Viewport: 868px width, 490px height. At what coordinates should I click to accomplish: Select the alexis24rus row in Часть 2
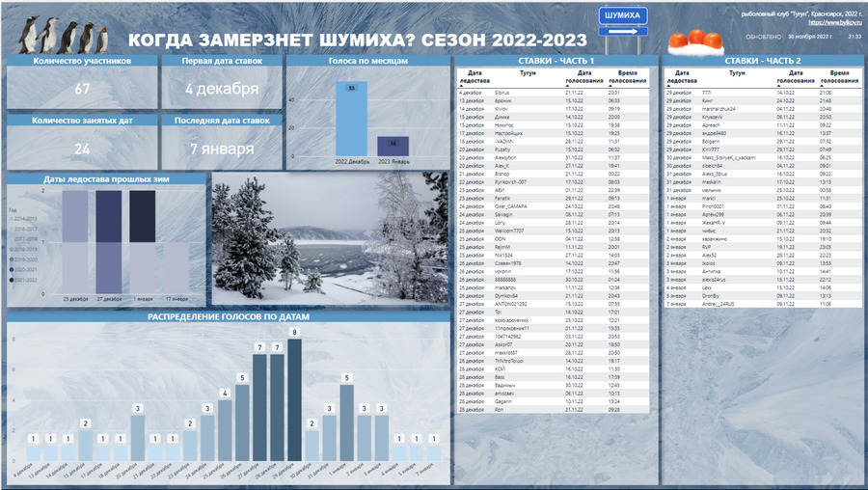(763, 280)
